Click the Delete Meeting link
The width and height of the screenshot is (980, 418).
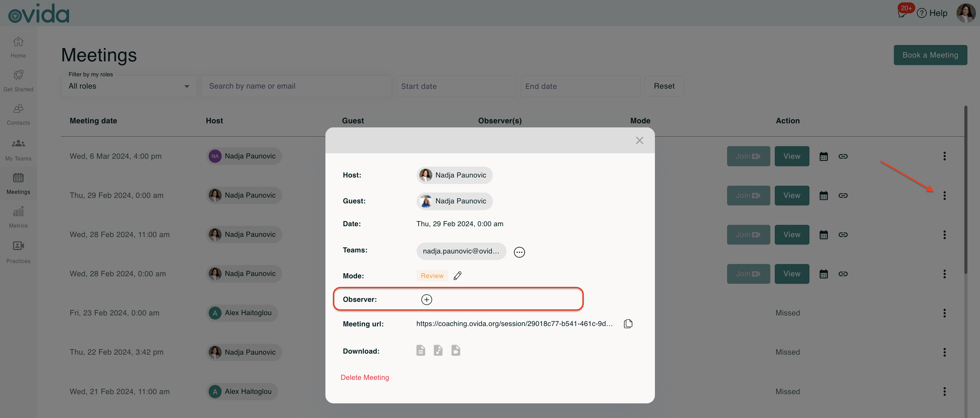(x=365, y=377)
